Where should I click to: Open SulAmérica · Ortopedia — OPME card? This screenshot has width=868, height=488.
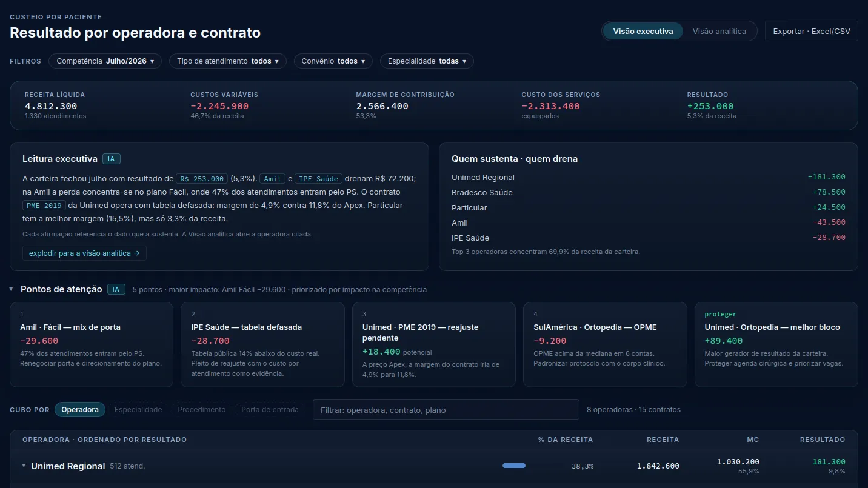point(605,344)
